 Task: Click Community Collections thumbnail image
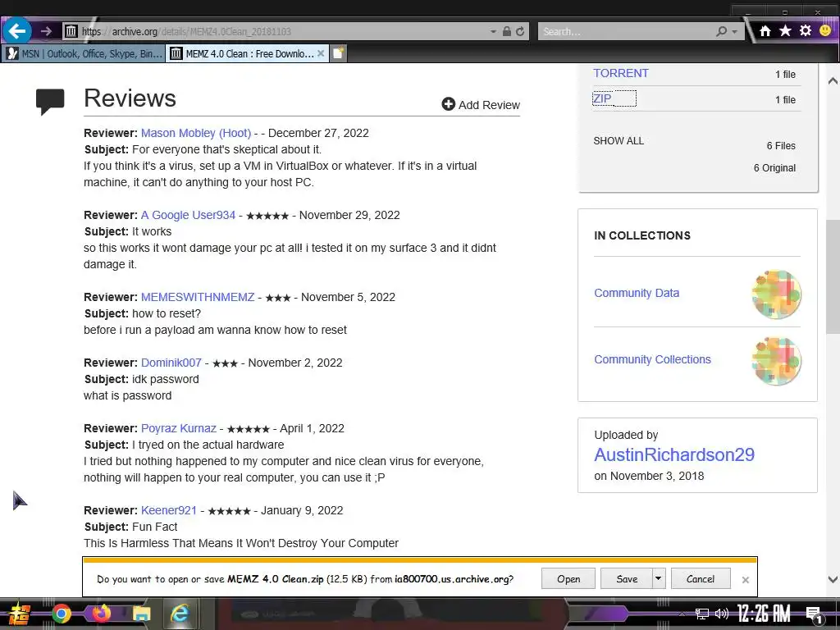[776, 361]
